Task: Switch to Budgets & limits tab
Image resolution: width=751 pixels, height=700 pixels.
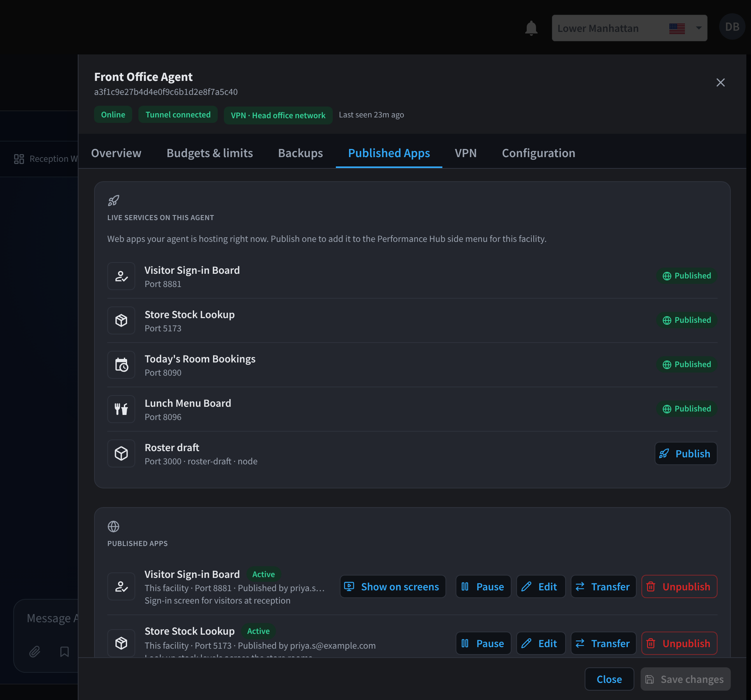Action: (x=210, y=153)
